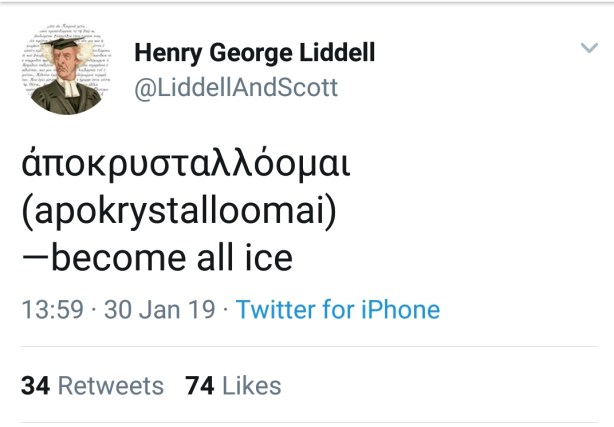Click the word 'Retweets' in the stats row
614x427 pixels.
[x=110, y=386]
